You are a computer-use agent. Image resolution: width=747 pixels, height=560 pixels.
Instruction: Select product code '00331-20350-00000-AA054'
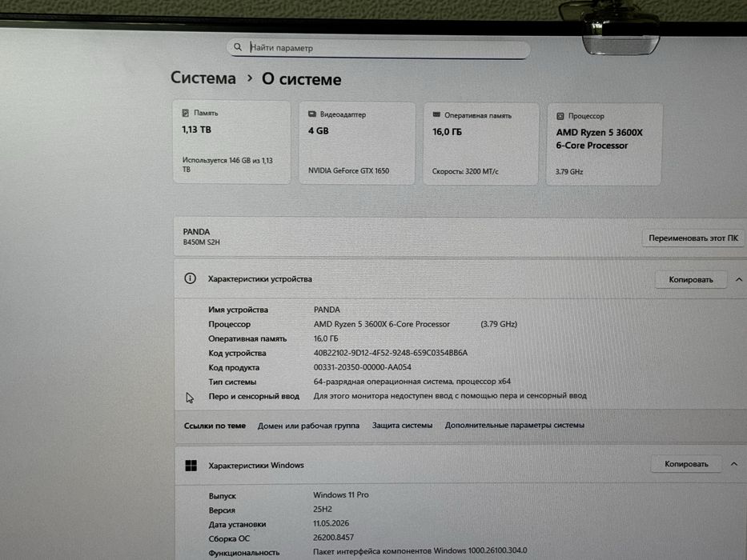pyautogui.click(x=362, y=367)
